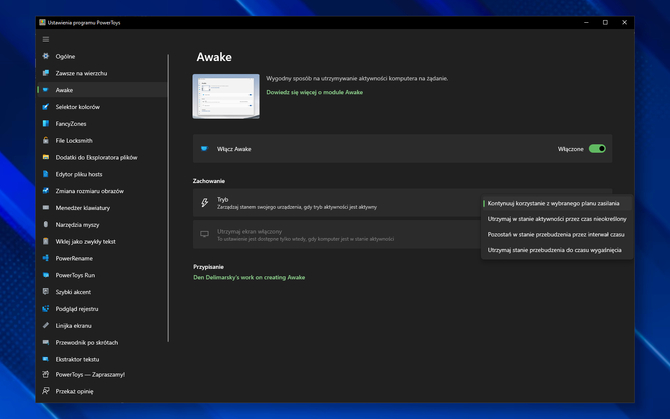Screen dimensions: 670x419
Task: Click the sidebar vertical scrollbar
Action: 168,198
